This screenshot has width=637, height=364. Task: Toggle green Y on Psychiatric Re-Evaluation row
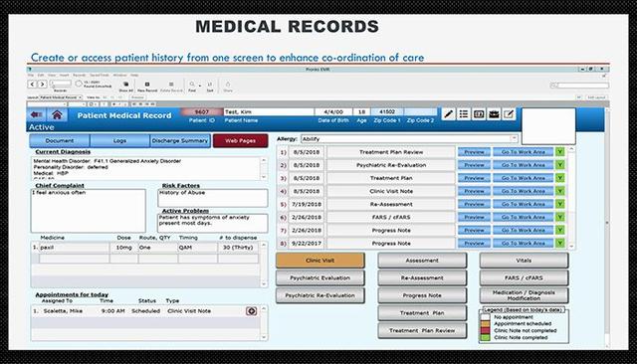tap(559, 165)
